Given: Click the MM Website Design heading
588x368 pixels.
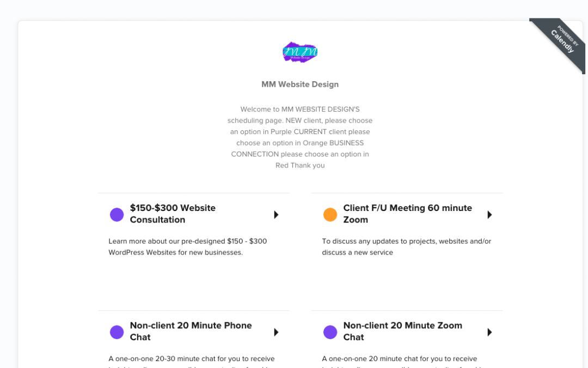Looking at the screenshot, I should tap(300, 84).
